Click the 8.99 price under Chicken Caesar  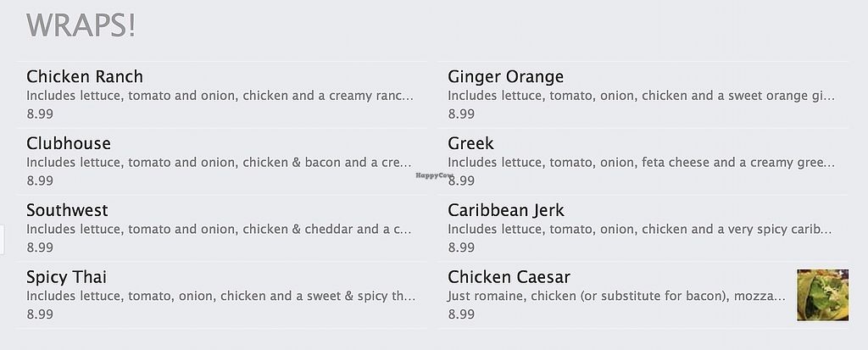pyautogui.click(x=461, y=314)
